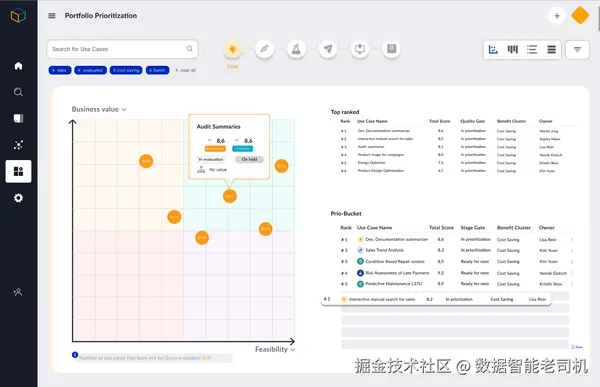This screenshot has height=387, width=600.
Task: Switch to bulleted list view
Action: pyautogui.click(x=532, y=49)
